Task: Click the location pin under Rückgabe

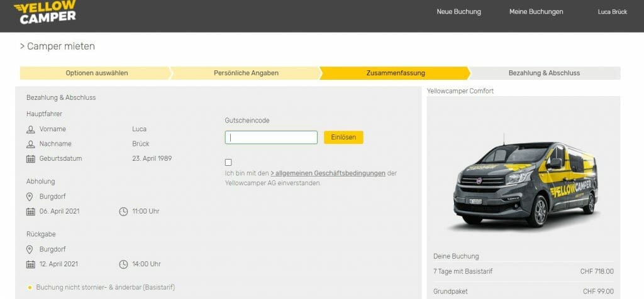Action: click(x=30, y=249)
